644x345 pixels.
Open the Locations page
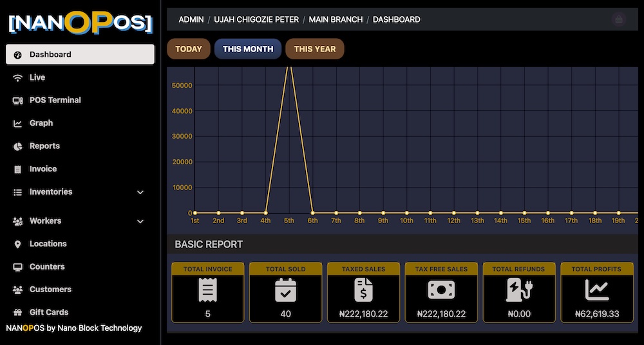pos(80,244)
